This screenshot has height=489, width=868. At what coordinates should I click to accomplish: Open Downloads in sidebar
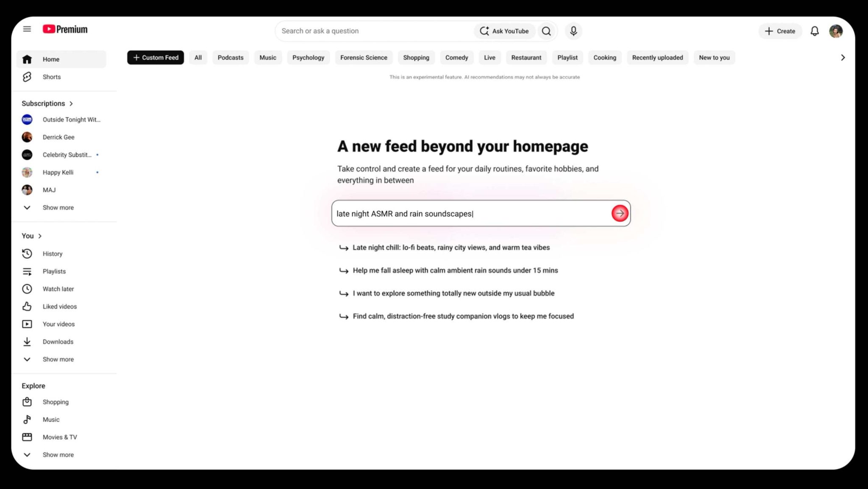coord(61,342)
